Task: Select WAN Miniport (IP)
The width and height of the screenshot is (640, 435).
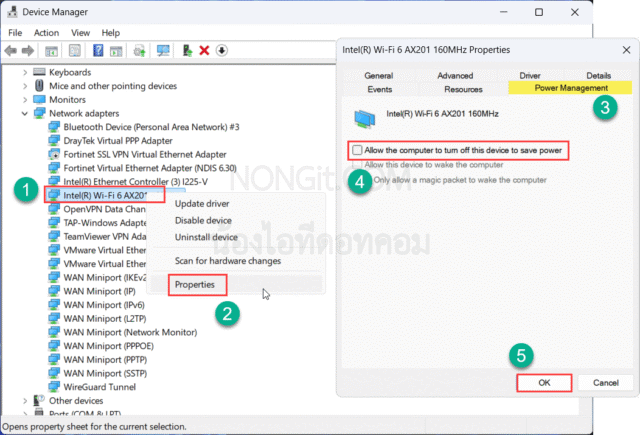Action: coord(99,291)
